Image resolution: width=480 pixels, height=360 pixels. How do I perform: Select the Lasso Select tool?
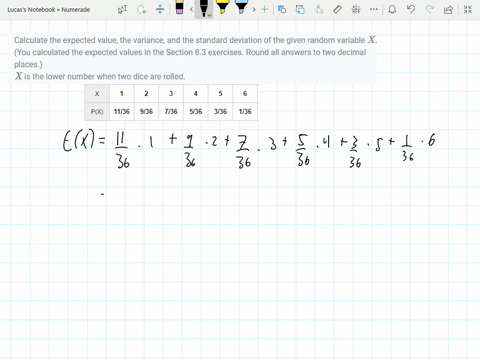point(142,9)
